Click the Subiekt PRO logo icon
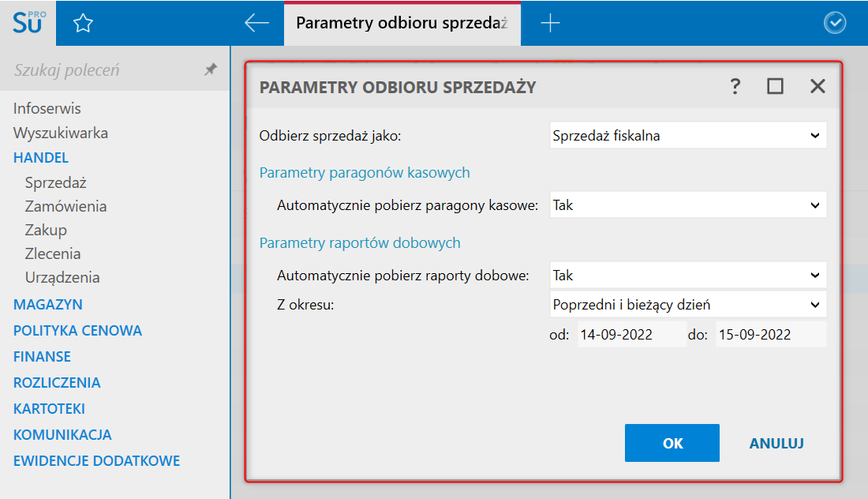 point(28,23)
